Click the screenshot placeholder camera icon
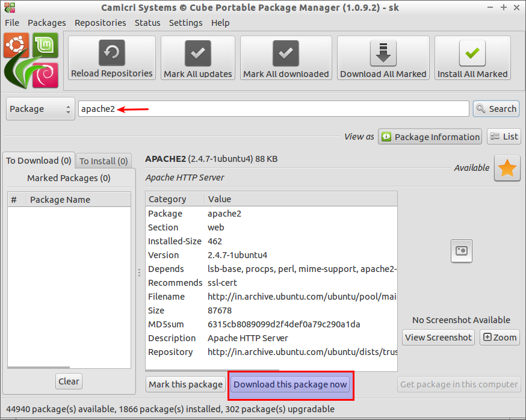526x420 pixels. pos(462,251)
